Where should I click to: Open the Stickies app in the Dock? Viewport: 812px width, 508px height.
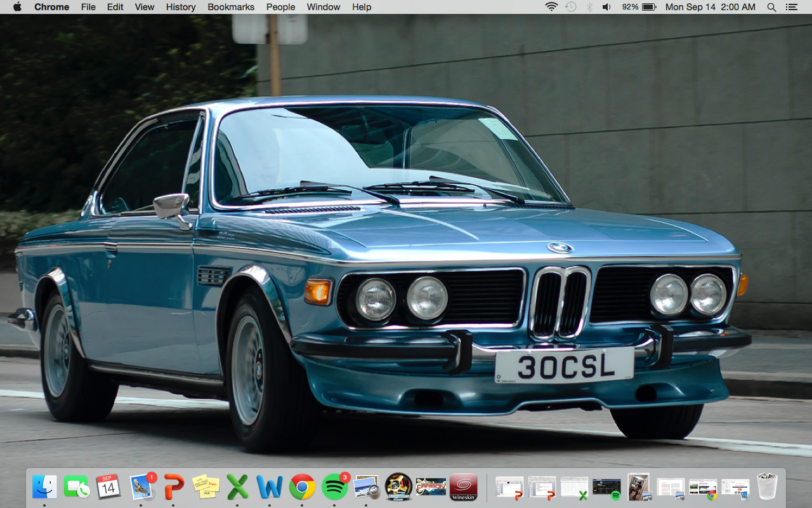pos(206,487)
